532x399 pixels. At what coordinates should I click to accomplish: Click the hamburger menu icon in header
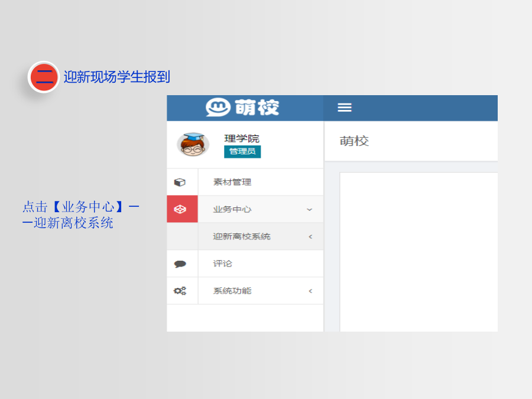click(x=345, y=108)
